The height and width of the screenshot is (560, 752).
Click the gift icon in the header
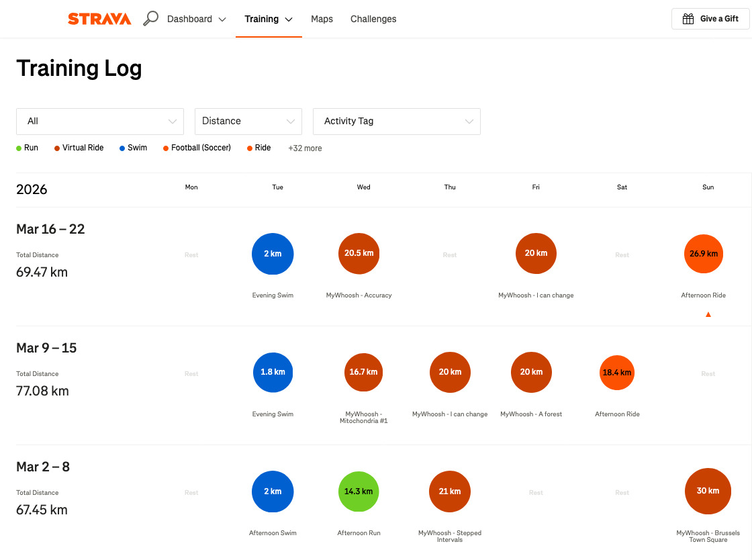688,19
